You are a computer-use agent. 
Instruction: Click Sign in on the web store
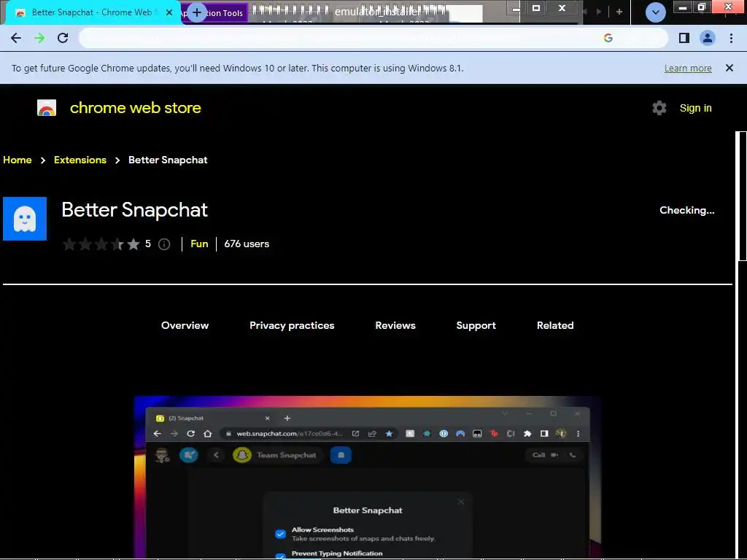(x=695, y=108)
